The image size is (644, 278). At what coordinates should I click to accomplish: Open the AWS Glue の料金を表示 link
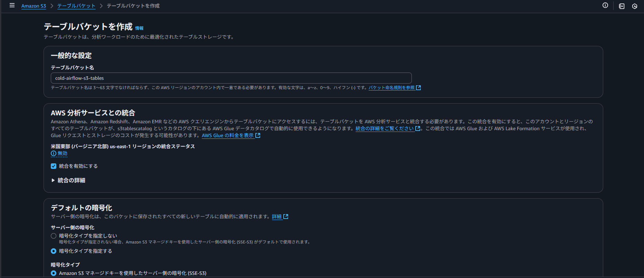point(228,135)
